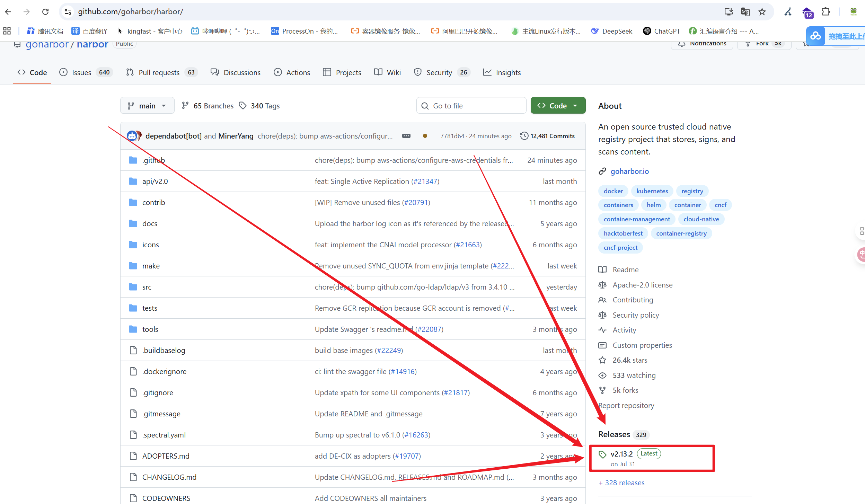Open the Pull requests tab
865x504 pixels.
(162, 72)
